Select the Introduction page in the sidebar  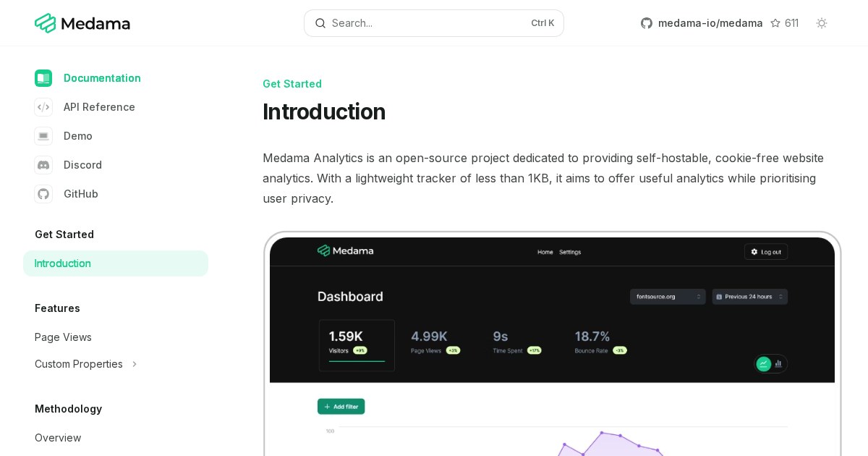(x=116, y=263)
